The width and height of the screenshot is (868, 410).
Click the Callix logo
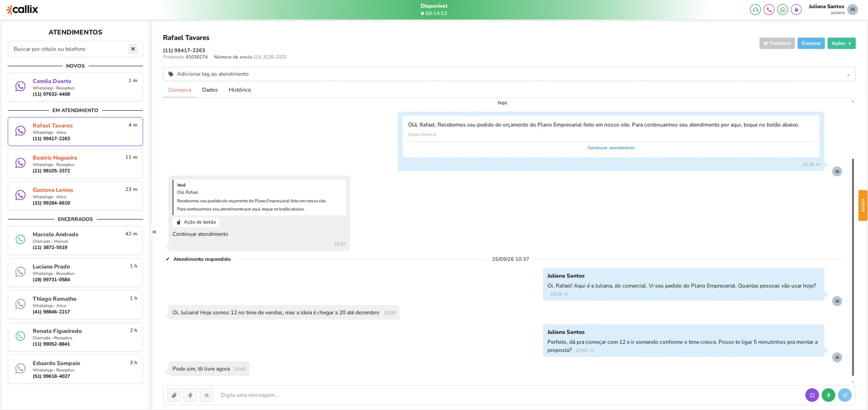tap(22, 9)
